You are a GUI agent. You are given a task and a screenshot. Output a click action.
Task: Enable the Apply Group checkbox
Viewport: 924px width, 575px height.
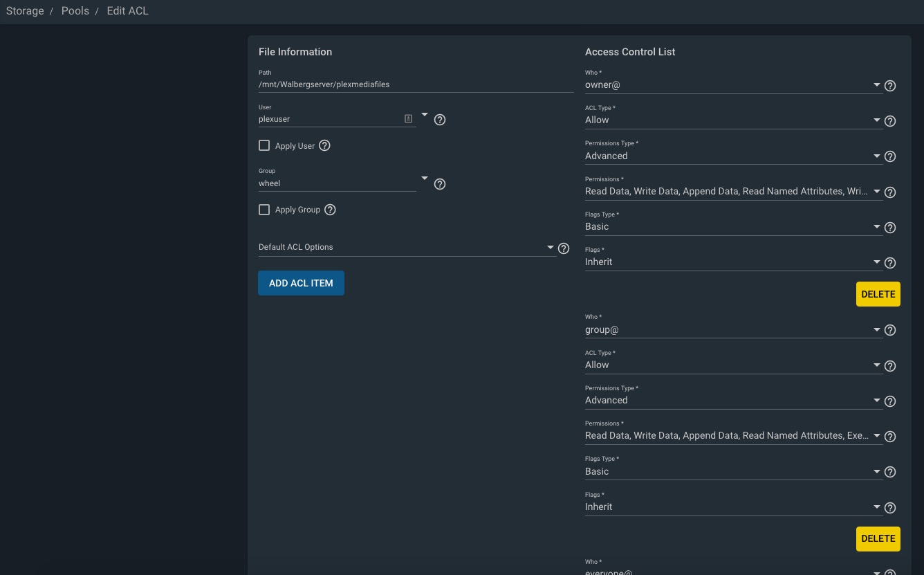(264, 210)
